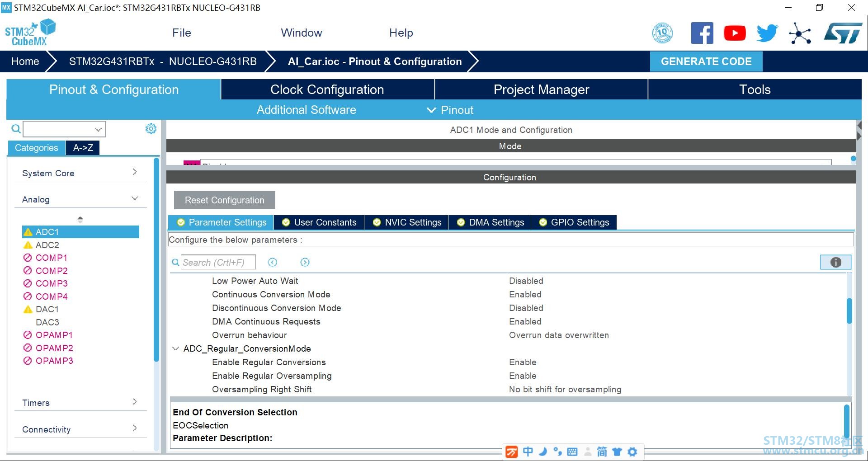This screenshot has width=868, height=461.
Task: Switch to Project Manager tab
Action: click(541, 89)
